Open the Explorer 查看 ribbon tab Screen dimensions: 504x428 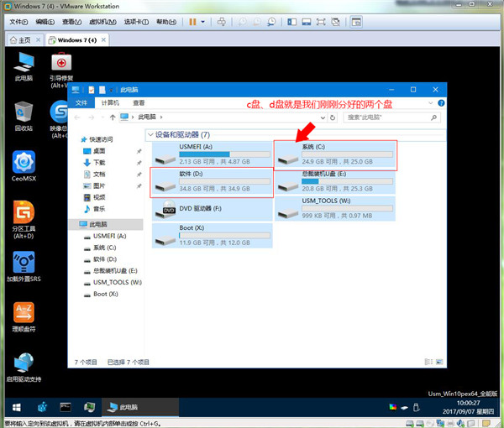(x=139, y=102)
